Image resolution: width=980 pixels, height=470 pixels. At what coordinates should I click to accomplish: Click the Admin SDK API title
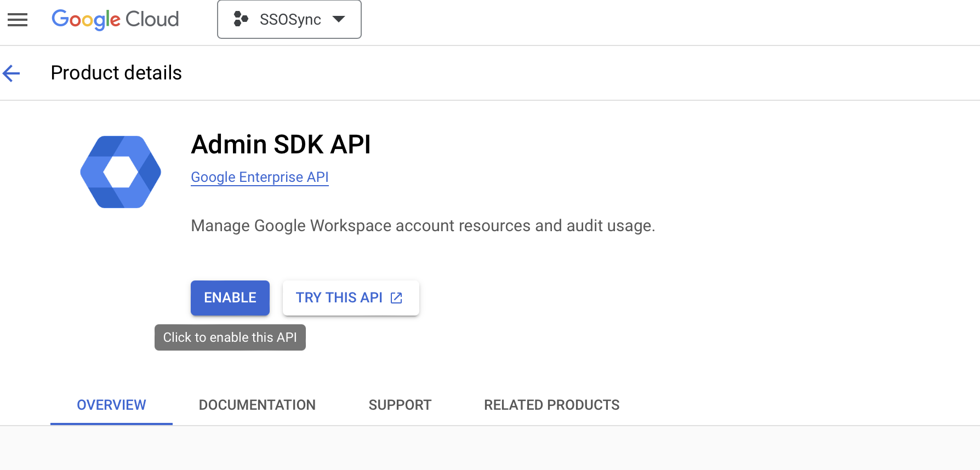coord(281,145)
